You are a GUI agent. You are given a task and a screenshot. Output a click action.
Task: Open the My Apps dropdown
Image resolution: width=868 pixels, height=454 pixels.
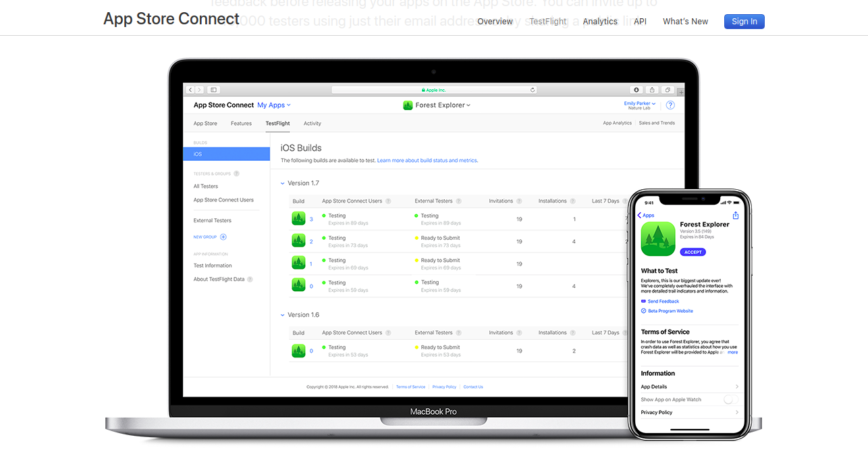tap(274, 105)
